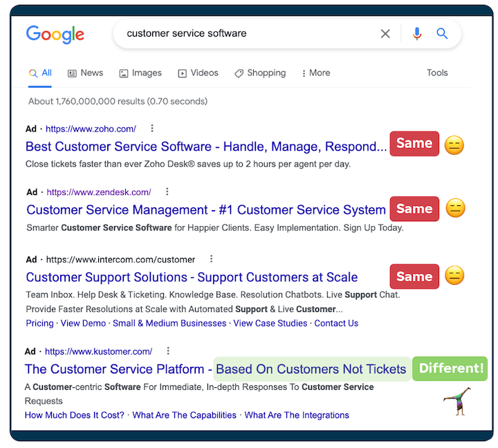Viewport: 498px width, 448px height.
Task: Click the Images tab picture icon
Action: click(124, 74)
